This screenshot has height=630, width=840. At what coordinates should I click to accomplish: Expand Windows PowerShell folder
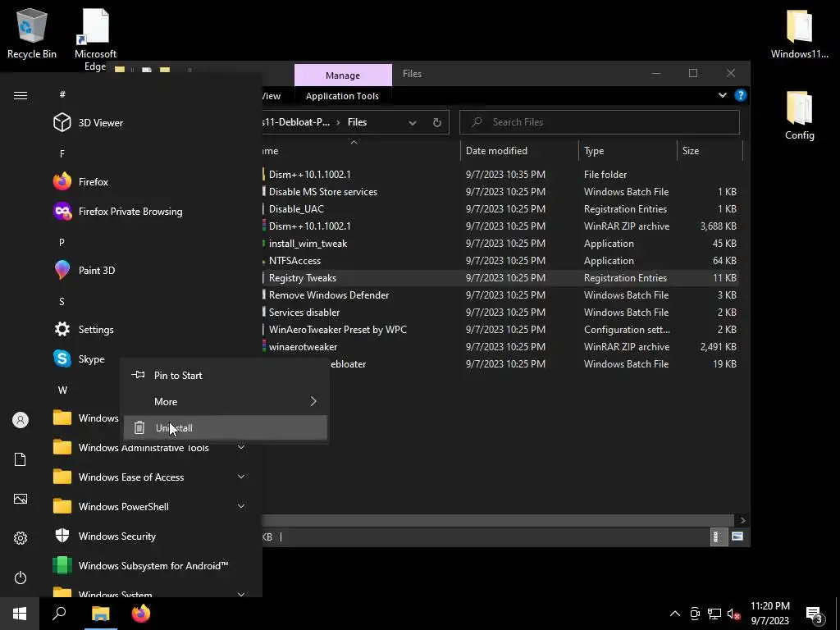click(x=241, y=506)
